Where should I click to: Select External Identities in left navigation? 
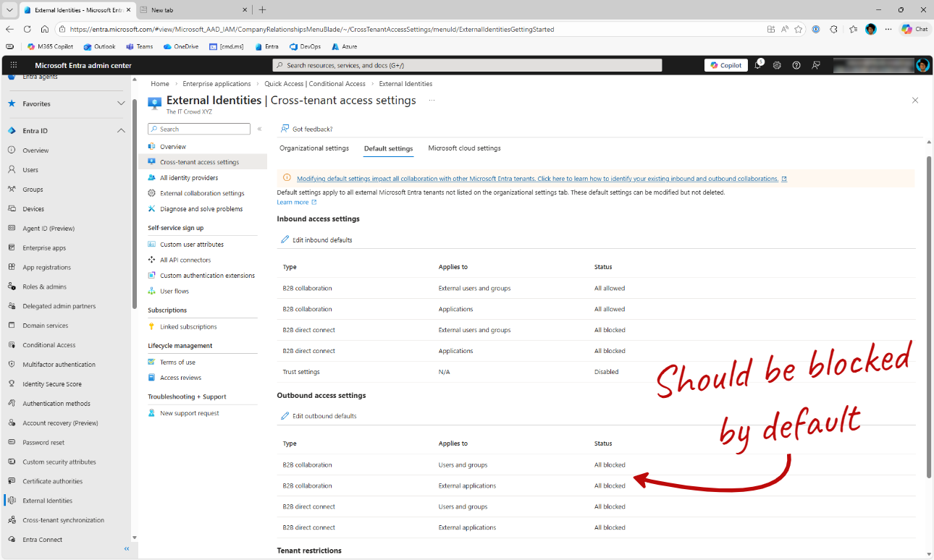(47, 501)
